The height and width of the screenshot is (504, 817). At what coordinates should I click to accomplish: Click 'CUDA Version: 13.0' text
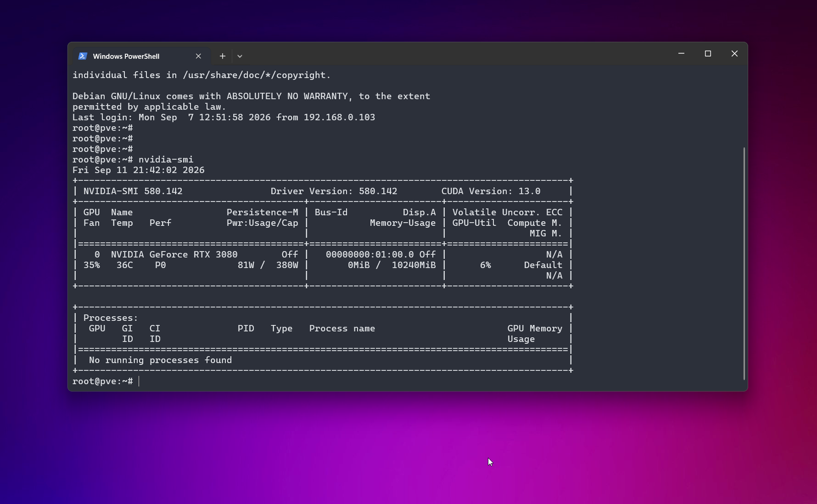click(491, 191)
